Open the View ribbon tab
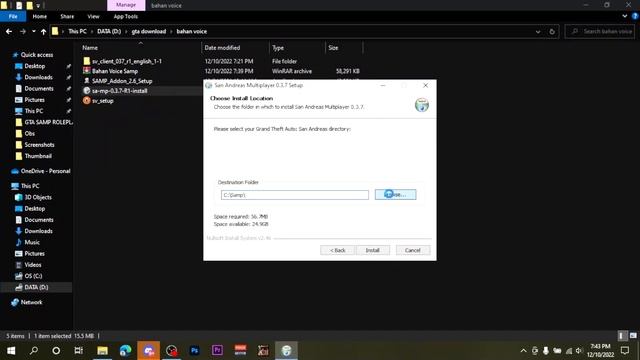This screenshot has height=360, width=640. click(93, 16)
